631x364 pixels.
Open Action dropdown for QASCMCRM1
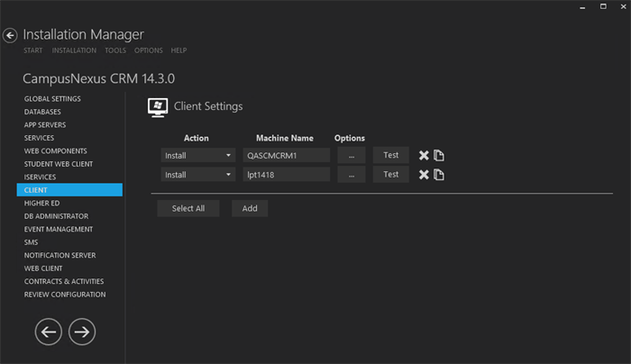[198, 155]
